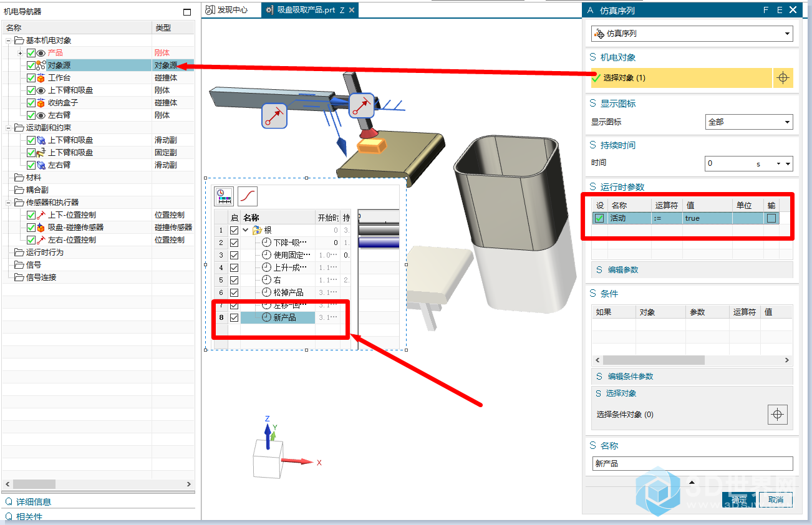The width and height of the screenshot is (812, 525).
Task: Uncheck the 对象源 checkbox
Action: pos(31,65)
